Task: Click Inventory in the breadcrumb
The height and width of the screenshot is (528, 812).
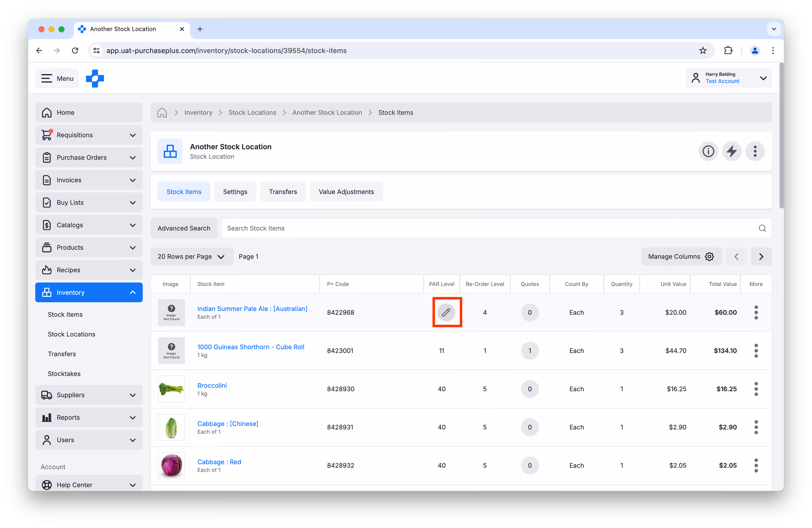Action: (x=198, y=112)
